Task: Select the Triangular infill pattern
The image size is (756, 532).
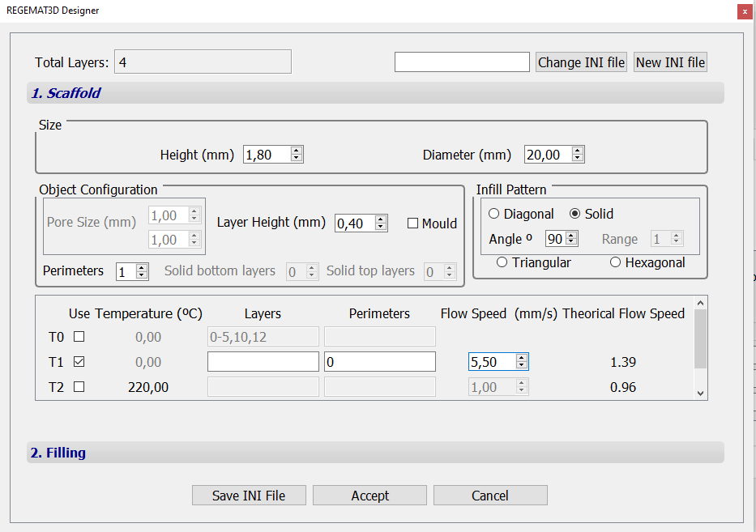Action: click(502, 262)
